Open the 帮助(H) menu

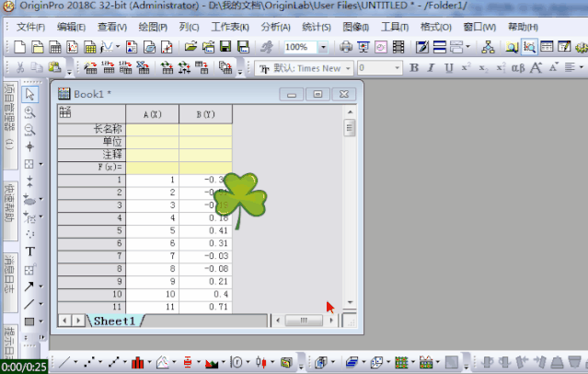[523, 27]
